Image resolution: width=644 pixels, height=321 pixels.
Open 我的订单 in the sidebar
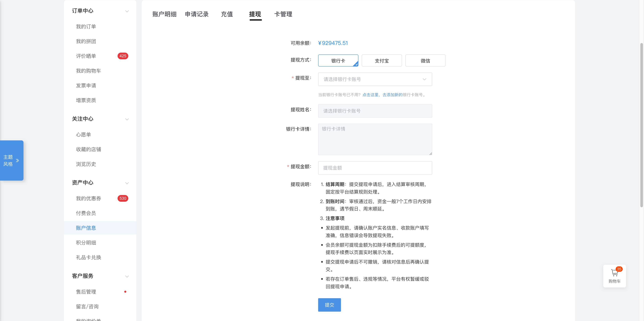click(86, 26)
